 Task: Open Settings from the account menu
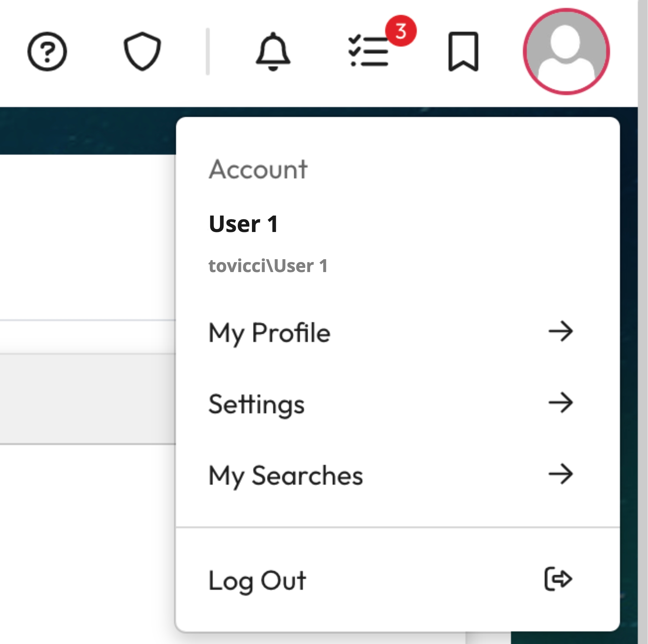point(256,404)
